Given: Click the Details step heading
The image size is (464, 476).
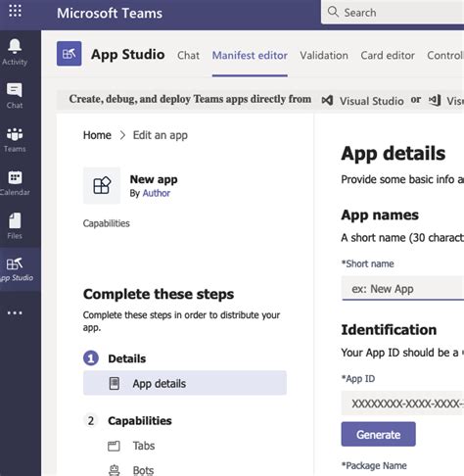Looking at the screenshot, I should click(127, 358).
